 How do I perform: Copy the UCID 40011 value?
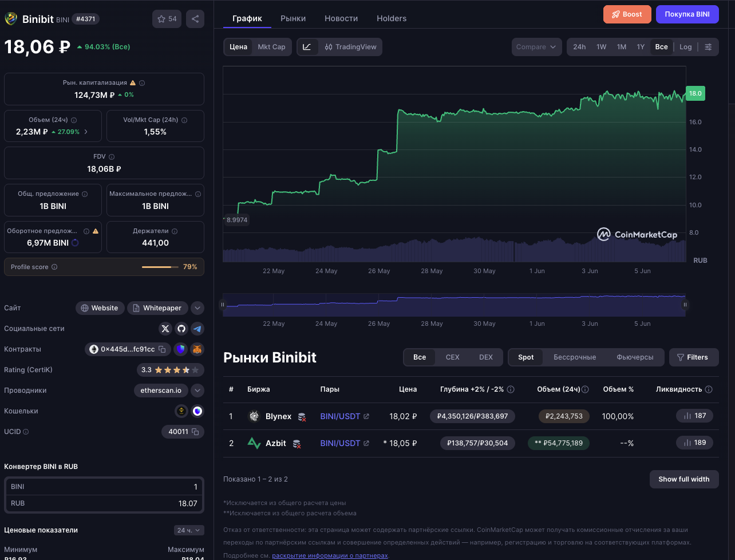[195, 432]
